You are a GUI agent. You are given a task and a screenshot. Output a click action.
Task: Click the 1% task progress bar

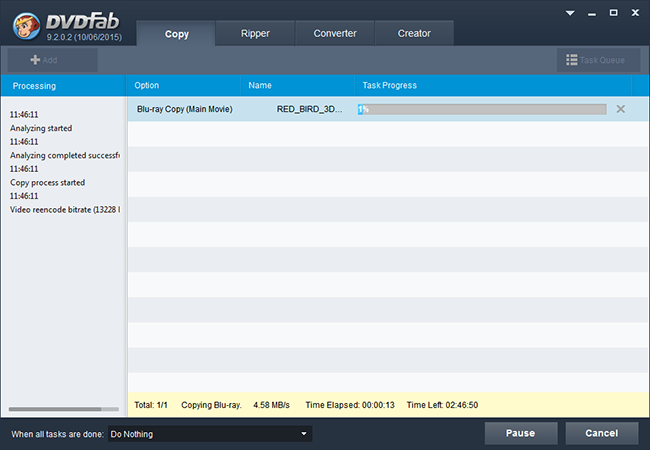click(x=482, y=109)
